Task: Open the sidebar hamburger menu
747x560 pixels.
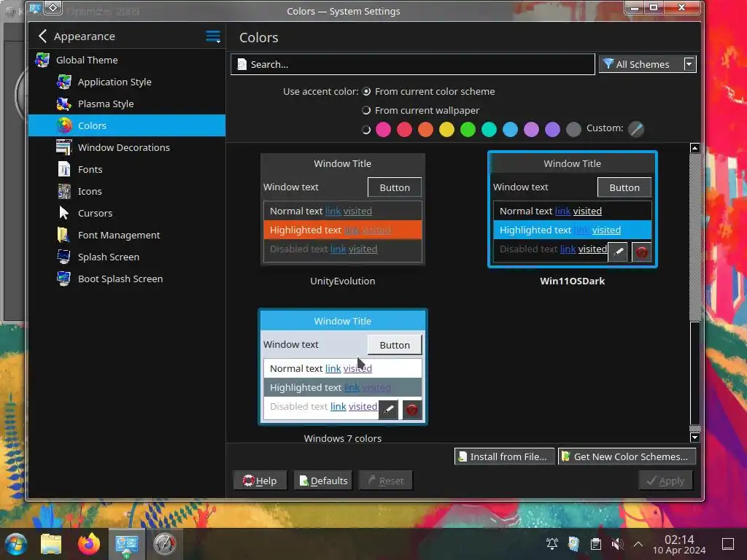Action: point(213,36)
